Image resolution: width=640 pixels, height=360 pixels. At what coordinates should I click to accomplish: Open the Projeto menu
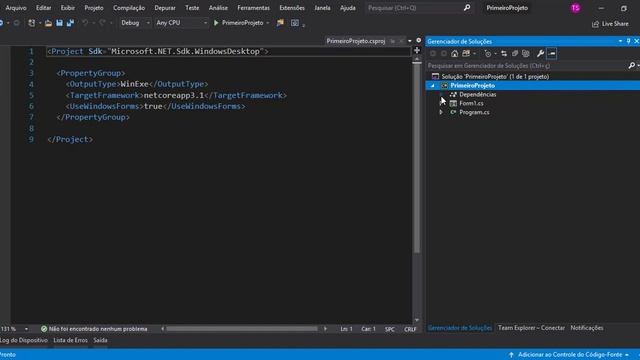coord(94,8)
